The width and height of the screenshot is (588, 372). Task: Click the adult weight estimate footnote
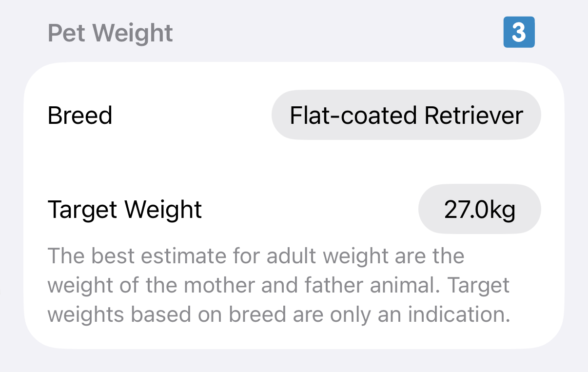pos(278,285)
